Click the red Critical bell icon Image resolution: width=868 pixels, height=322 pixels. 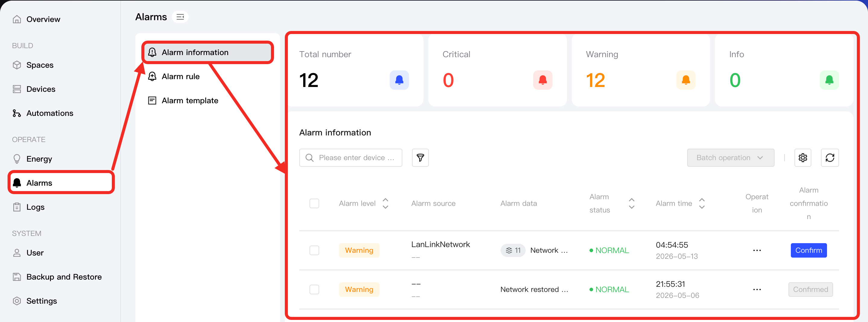(x=542, y=80)
